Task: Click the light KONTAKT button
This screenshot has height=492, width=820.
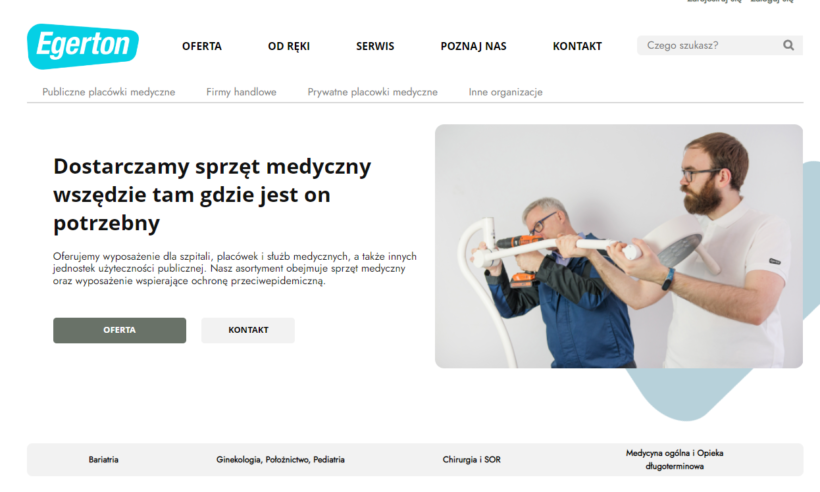Action: 248,330
